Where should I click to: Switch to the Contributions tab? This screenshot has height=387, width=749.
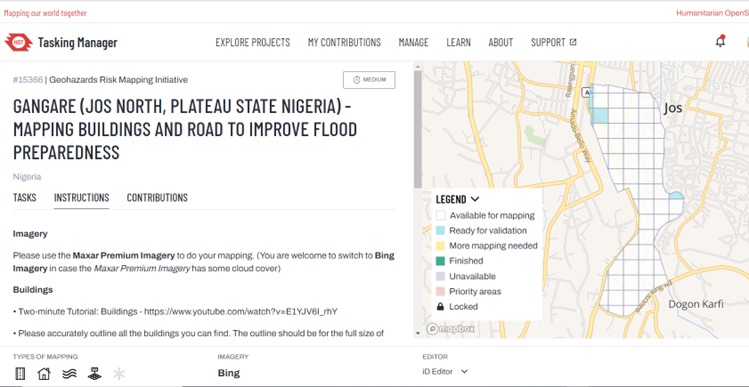tap(157, 197)
